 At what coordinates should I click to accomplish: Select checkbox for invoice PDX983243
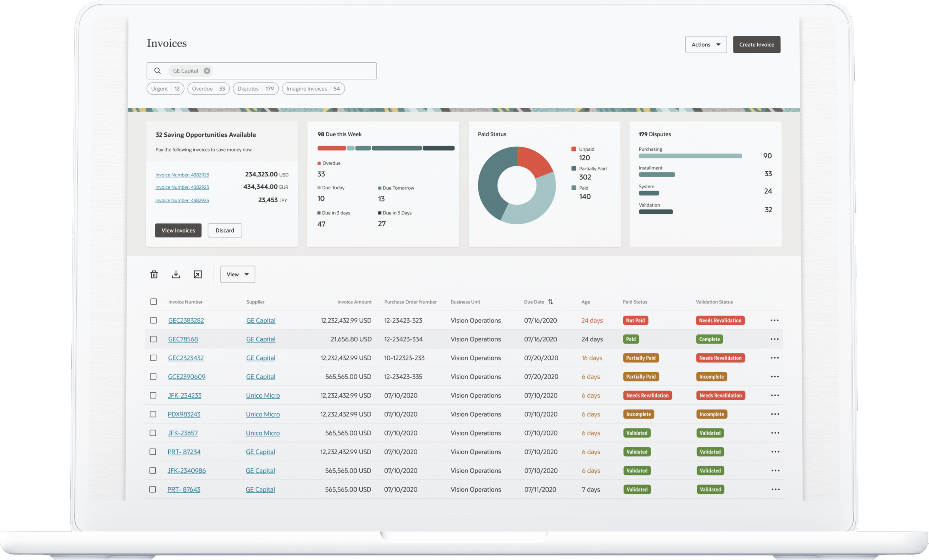click(x=153, y=414)
